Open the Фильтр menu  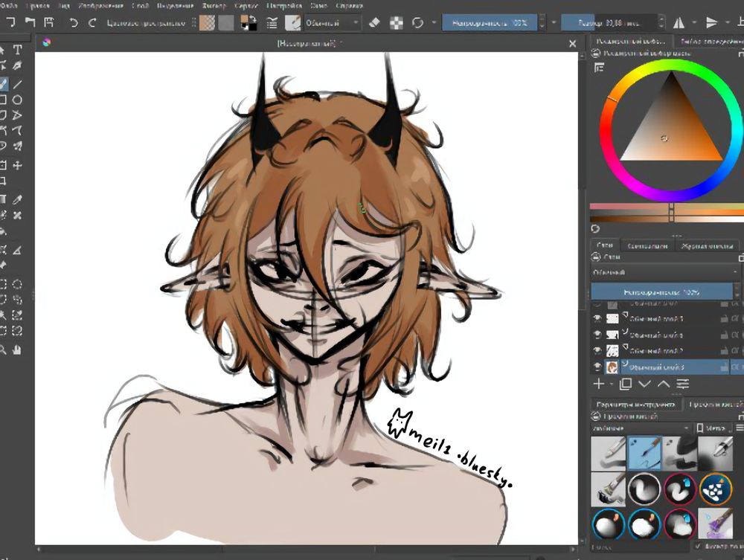[214, 6]
